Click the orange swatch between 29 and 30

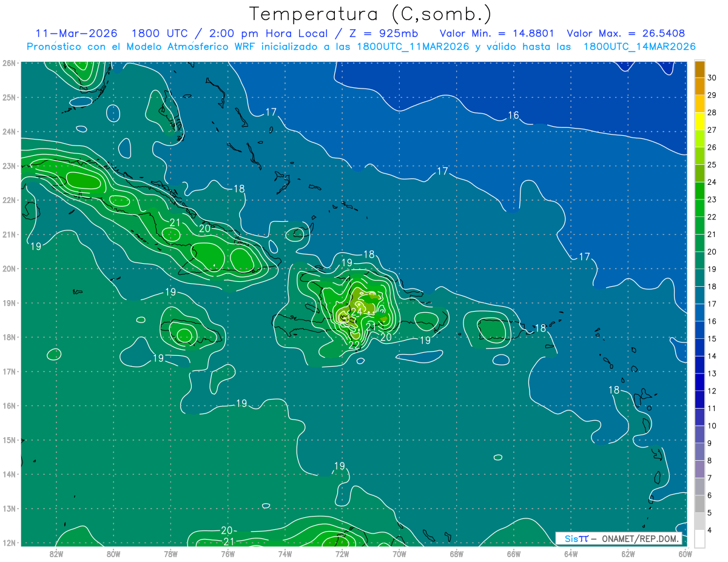pos(699,86)
